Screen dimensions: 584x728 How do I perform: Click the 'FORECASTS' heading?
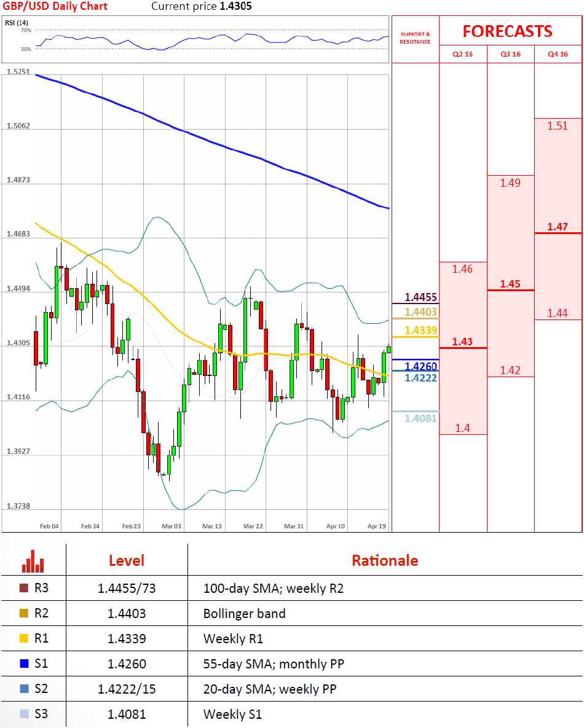click(x=507, y=31)
